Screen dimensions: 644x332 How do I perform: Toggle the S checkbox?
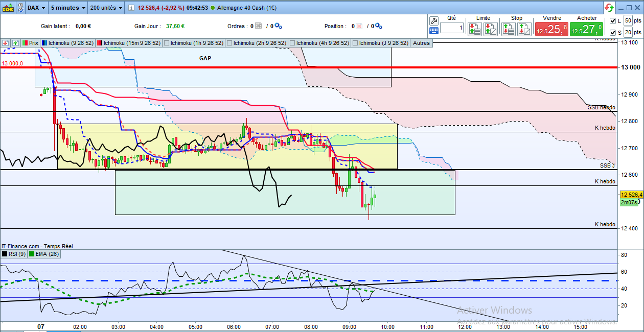[x=613, y=33]
